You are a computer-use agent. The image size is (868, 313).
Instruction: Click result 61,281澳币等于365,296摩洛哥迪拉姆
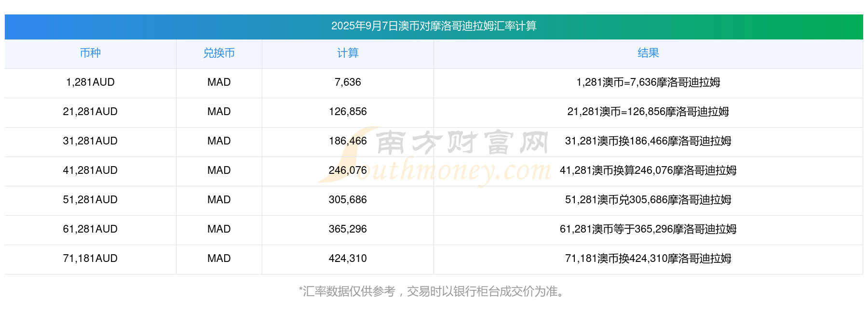point(648,229)
